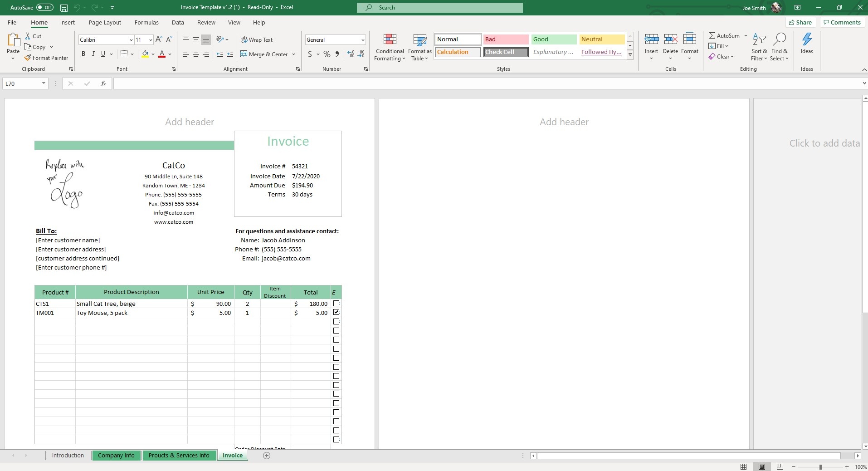Open Conditional Formatting
Viewport: 868px width, 471px height.
(390, 47)
